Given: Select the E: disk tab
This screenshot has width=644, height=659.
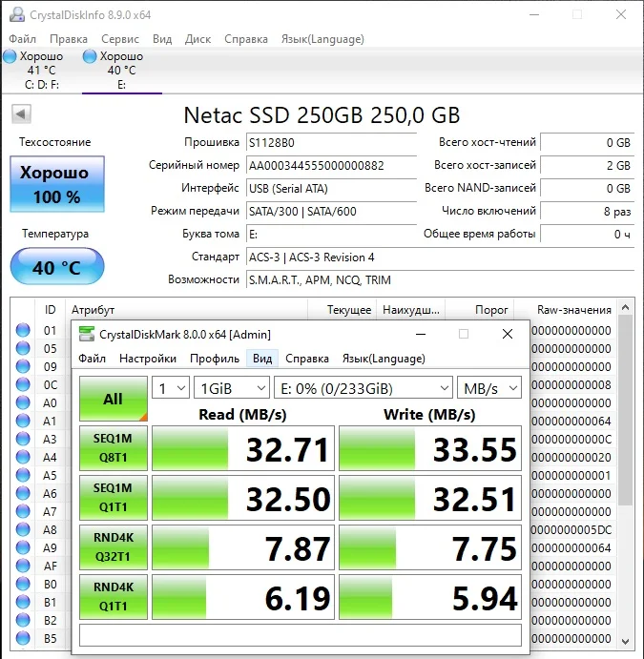Looking at the screenshot, I should pyautogui.click(x=121, y=71).
